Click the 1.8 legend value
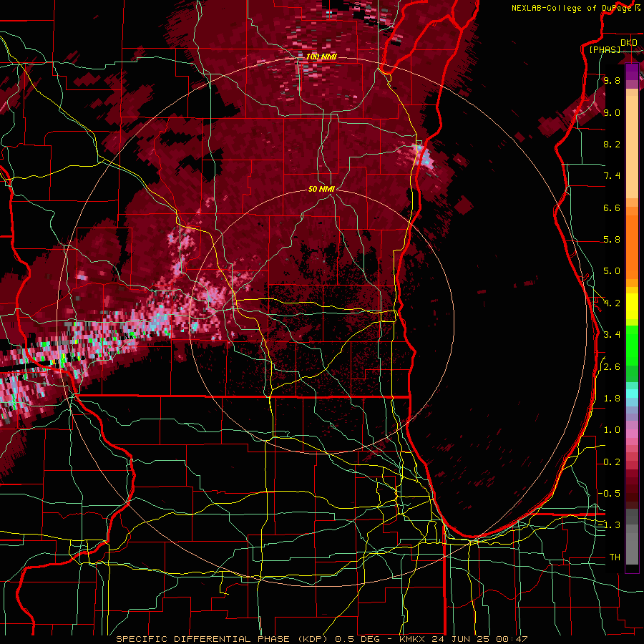 (612, 399)
